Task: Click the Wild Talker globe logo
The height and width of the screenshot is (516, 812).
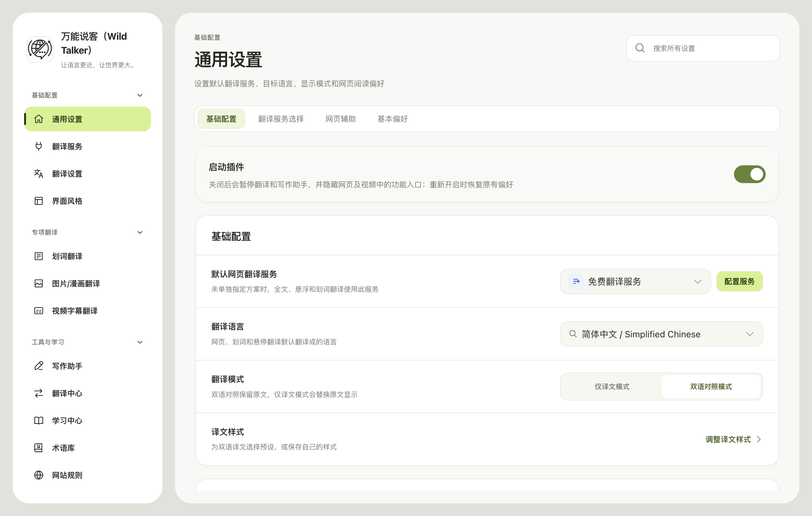Action: (40, 49)
